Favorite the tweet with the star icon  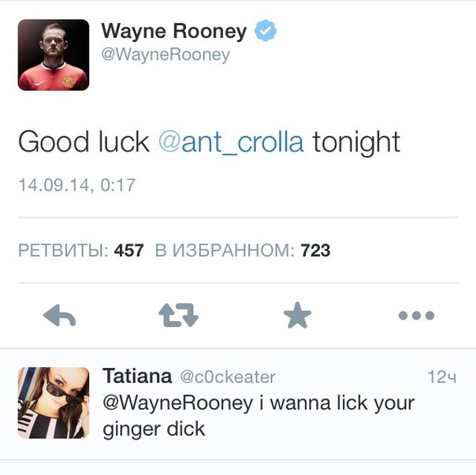tap(298, 315)
